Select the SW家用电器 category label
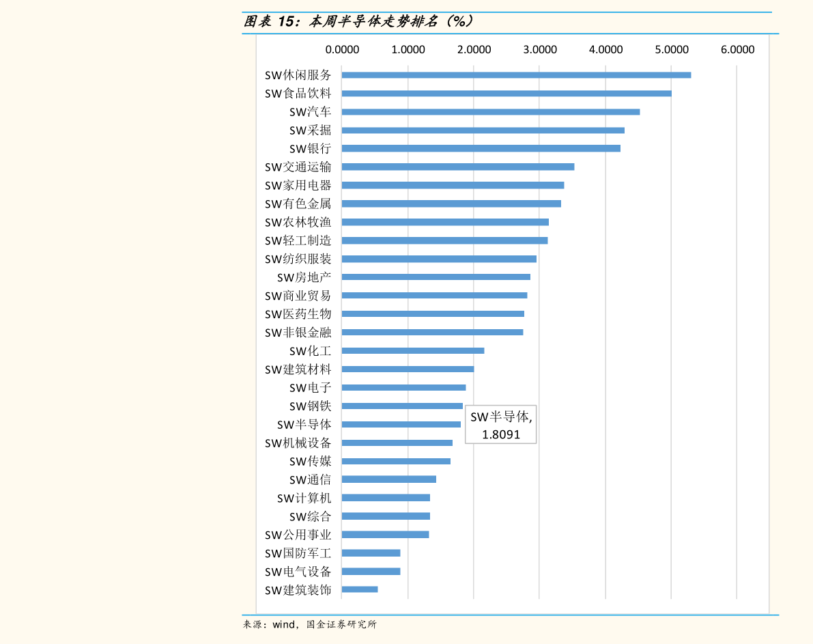This screenshot has height=644, width=813. tap(298, 185)
